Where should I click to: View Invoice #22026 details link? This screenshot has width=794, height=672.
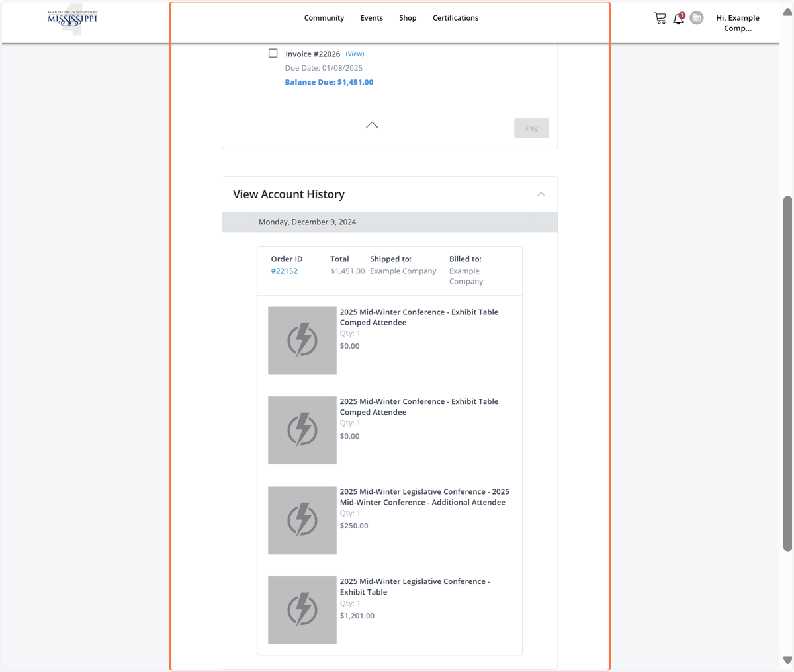[355, 54]
